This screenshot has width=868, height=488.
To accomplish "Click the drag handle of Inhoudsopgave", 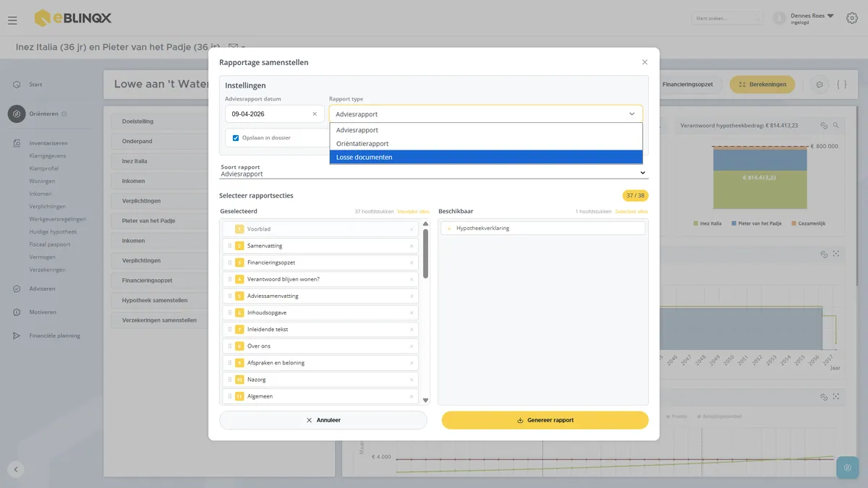I will pos(230,312).
